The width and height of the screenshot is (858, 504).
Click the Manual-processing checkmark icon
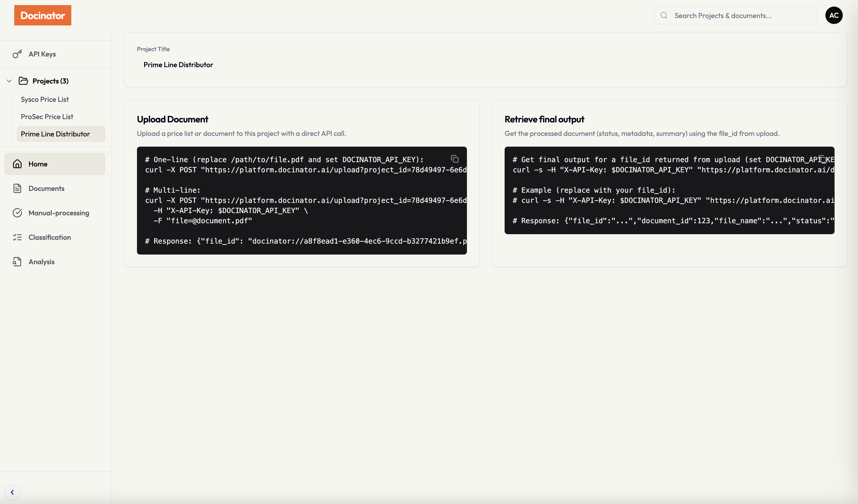pyautogui.click(x=17, y=213)
